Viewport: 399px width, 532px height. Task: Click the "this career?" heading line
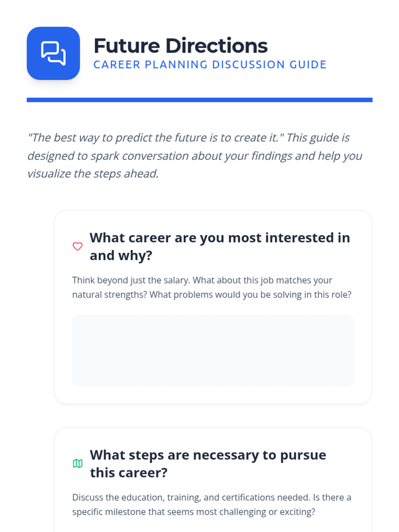129,473
